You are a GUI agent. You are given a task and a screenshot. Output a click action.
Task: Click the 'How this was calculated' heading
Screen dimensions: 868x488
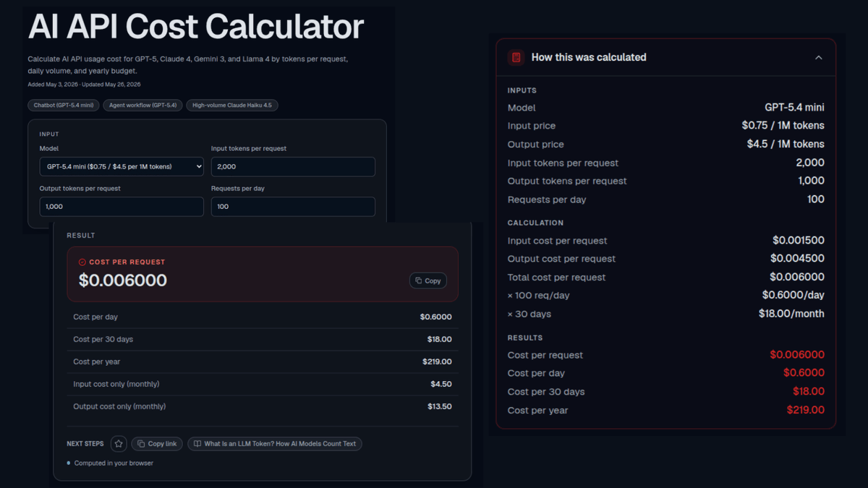click(589, 57)
